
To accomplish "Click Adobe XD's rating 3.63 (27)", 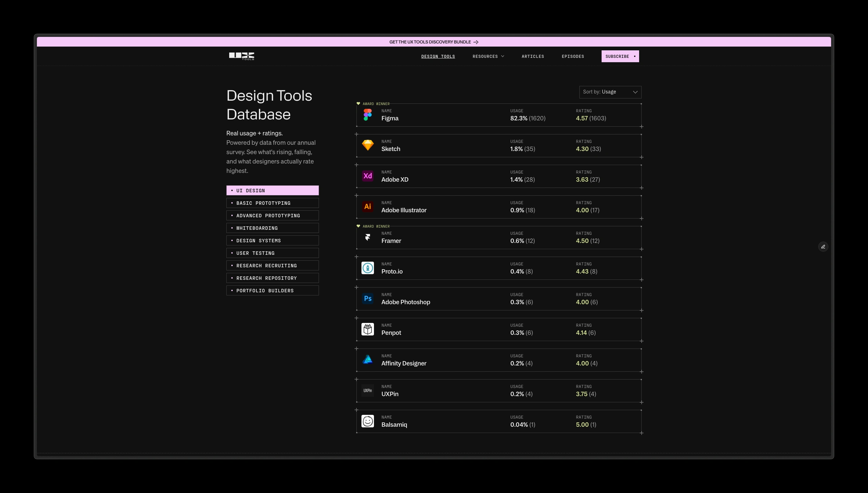I will click(x=588, y=180).
